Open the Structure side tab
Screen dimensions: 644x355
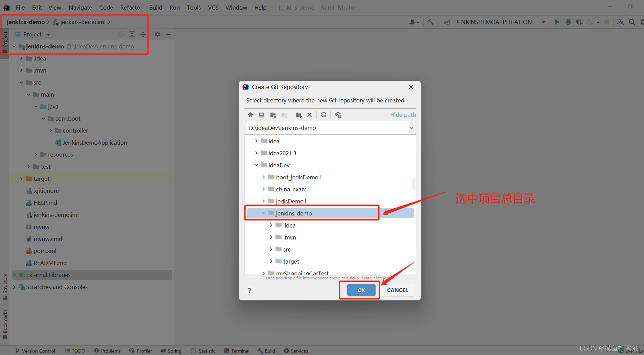click(x=5, y=286)
